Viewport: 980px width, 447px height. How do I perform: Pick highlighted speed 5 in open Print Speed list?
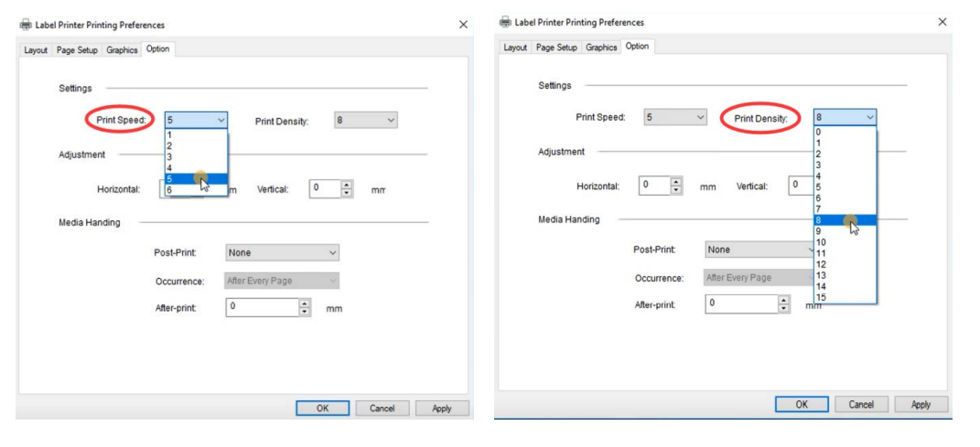coord(196,178)
